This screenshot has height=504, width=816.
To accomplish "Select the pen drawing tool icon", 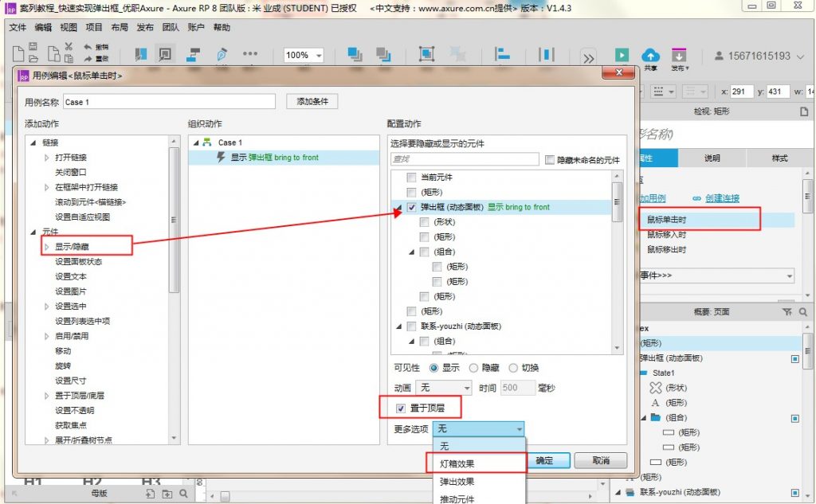I will click(222, 55).
